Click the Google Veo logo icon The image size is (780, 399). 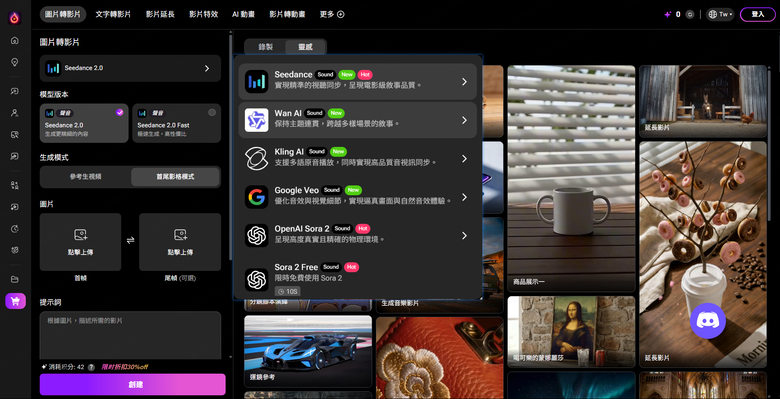[257, 197]
